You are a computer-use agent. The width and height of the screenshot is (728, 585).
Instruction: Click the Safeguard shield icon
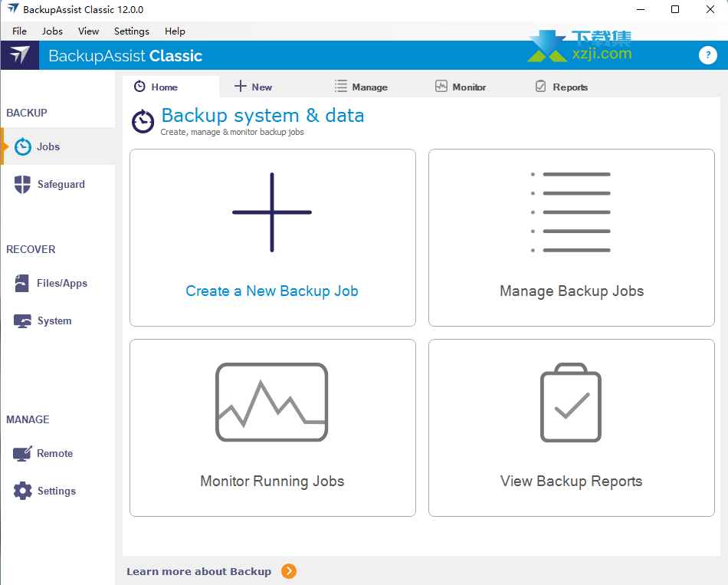[22, 185]
